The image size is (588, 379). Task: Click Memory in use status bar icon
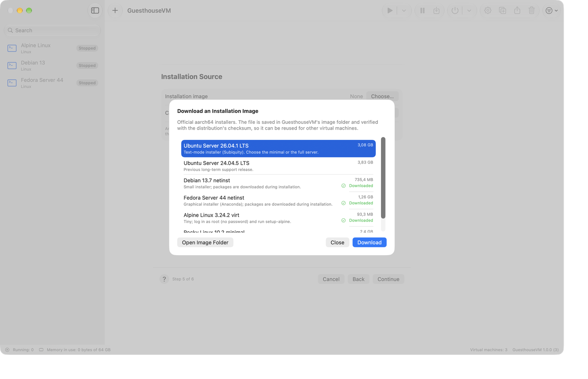(x=41, y=350)
